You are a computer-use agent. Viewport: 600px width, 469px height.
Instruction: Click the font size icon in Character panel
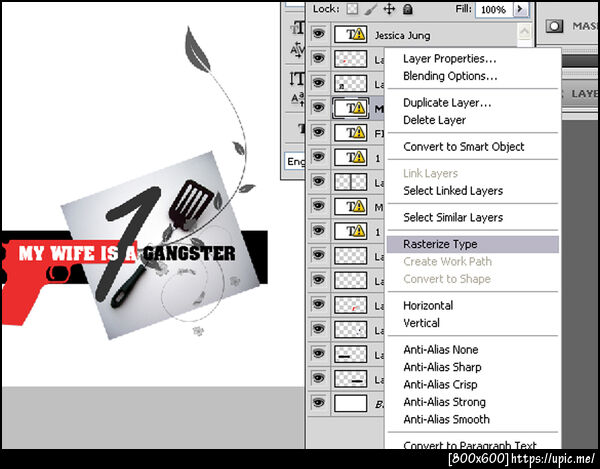(298, 28)
